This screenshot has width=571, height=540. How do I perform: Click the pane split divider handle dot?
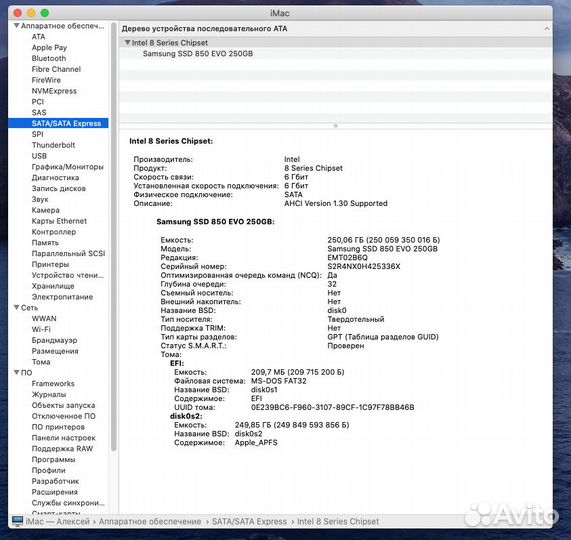[335, 126]
